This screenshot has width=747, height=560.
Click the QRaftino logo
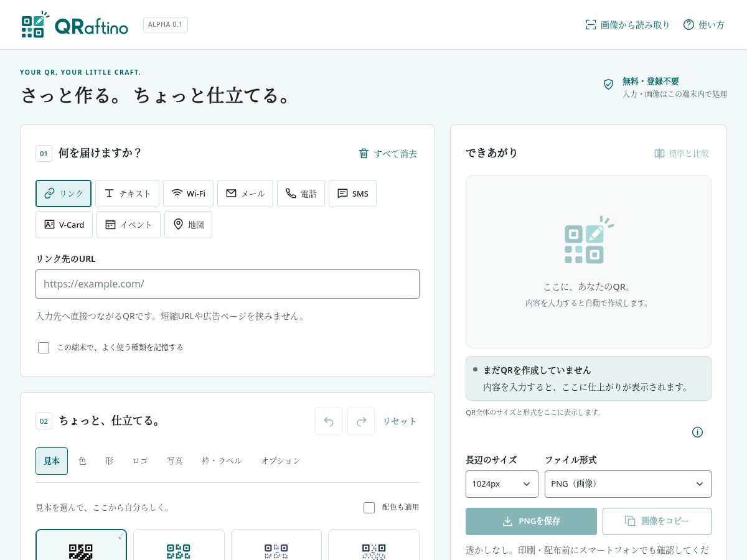[75, 25]
